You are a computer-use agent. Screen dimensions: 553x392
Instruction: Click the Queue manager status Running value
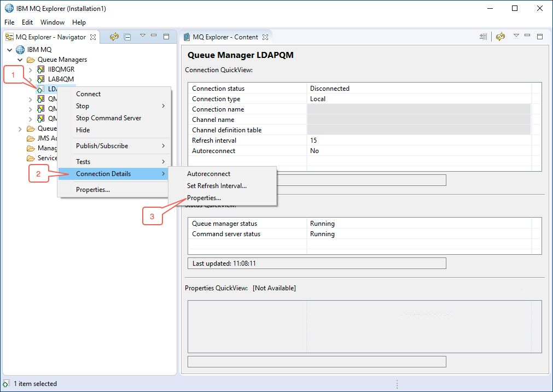(x=322, y=224)
